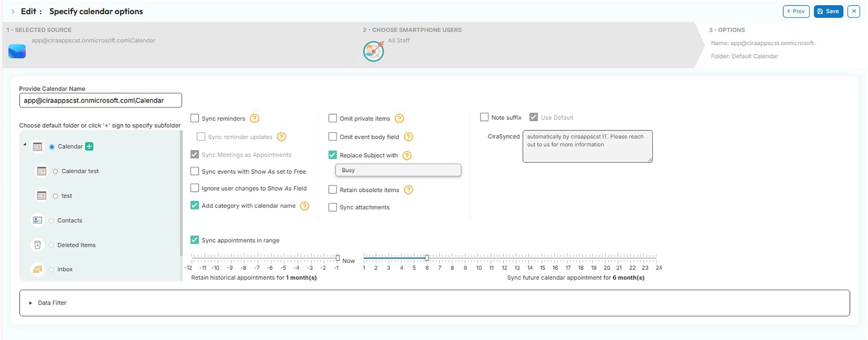Click the close X button at top right
This screenshot has width=868, height=340.
coord(854,11)
